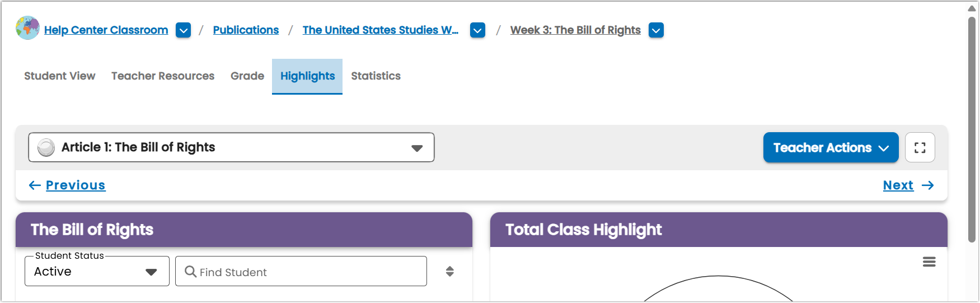Expand the United States Studies breadcrumb chevron
Screen dimensions: 980x303
click(477, 30)
